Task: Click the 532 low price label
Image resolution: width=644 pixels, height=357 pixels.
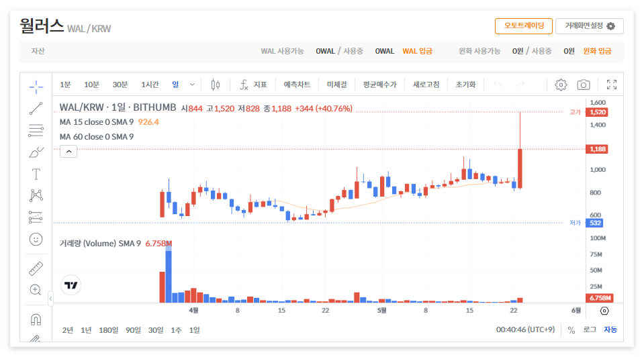Action: point(595,223)
